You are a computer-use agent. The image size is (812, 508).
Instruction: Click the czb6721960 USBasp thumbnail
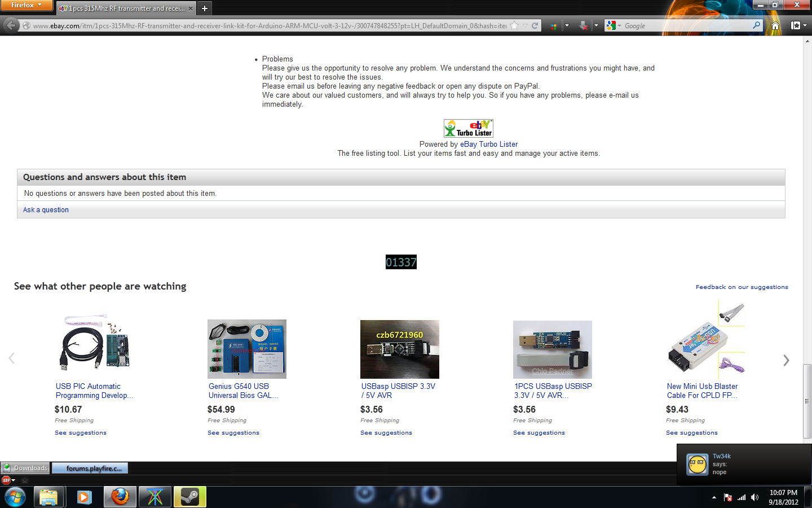(x=400, y=349)
